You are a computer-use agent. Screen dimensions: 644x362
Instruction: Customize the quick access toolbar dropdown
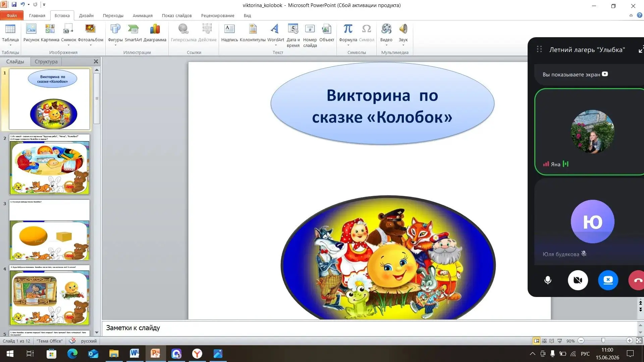click(x=44, y=5)
